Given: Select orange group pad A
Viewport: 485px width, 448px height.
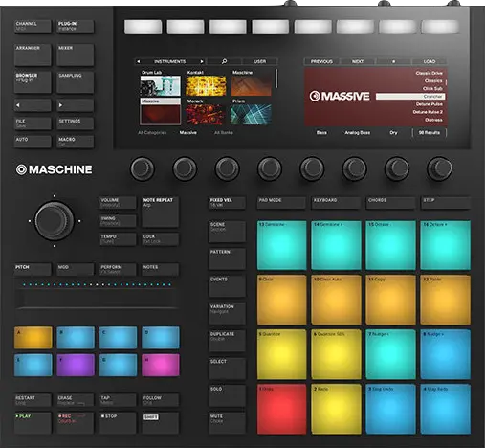Looking at the screenshot, I should [x=33, y=337].
